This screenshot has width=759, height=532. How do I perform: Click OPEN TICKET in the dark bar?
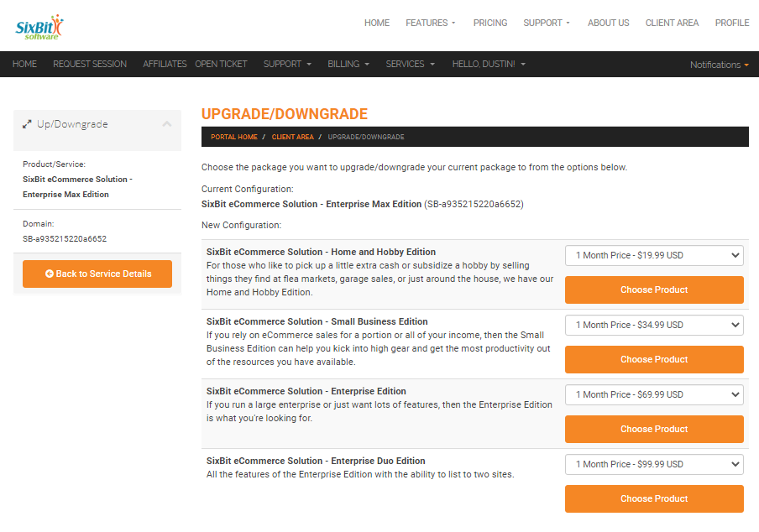click(221, 64)
